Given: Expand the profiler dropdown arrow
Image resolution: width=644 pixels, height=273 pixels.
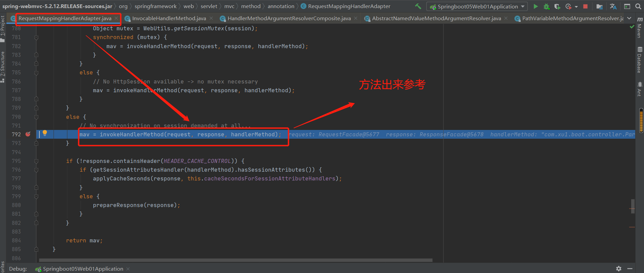Looking at the screenshot, I should coord(576,7).
